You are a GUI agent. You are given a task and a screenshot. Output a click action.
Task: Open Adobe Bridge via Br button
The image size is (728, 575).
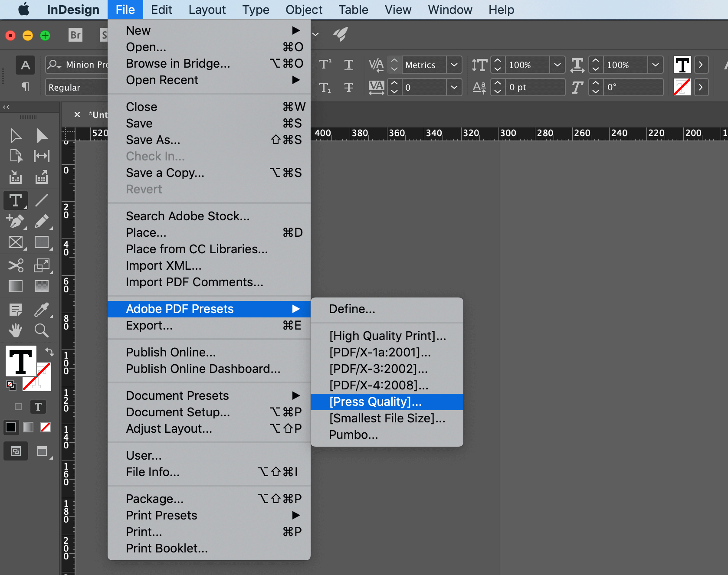point(75,35)
